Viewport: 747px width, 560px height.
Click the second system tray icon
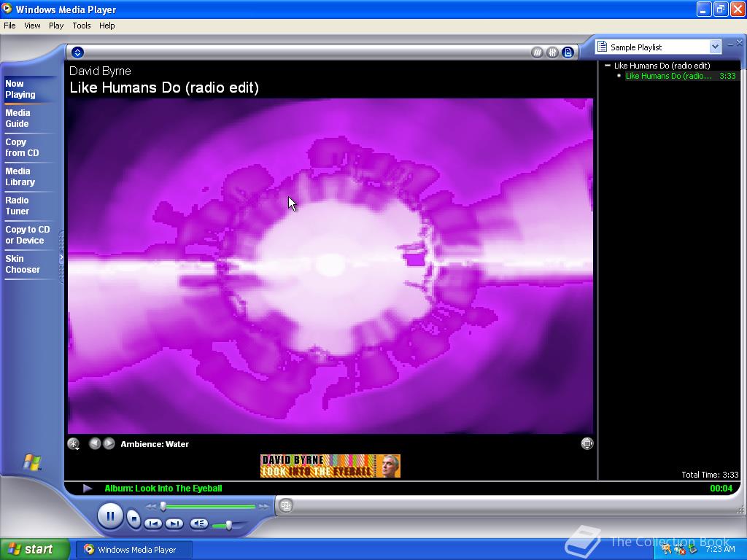click(x=679, y=550)
